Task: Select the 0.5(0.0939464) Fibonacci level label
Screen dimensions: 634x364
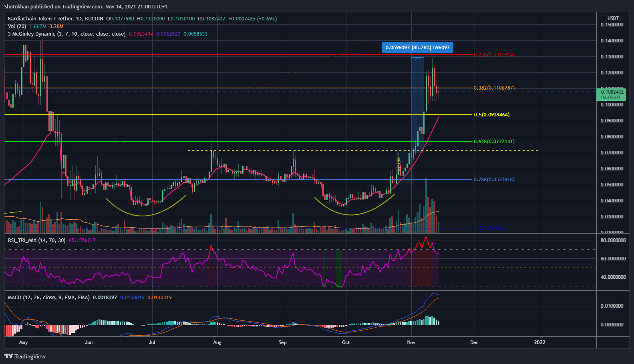Action: click(x=492, y=115)
